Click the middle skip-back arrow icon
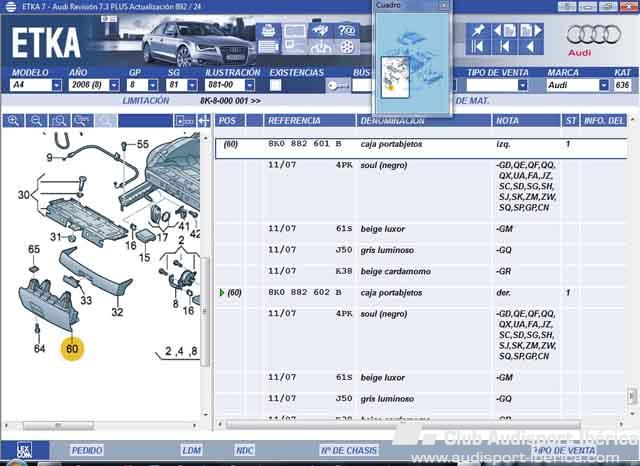 505,47
